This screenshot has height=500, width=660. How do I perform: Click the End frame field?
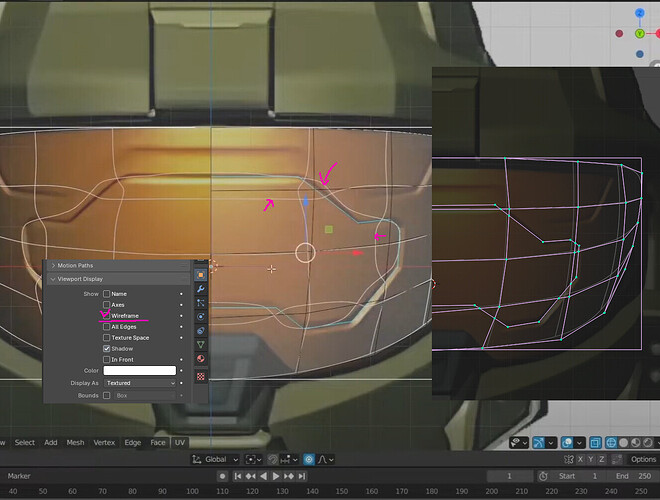point(633,476)
